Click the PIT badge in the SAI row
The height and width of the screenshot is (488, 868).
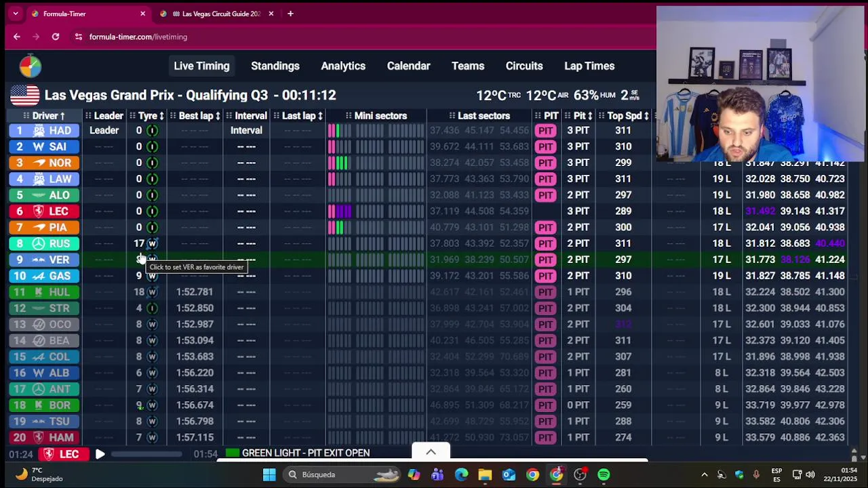coord(546,146)
